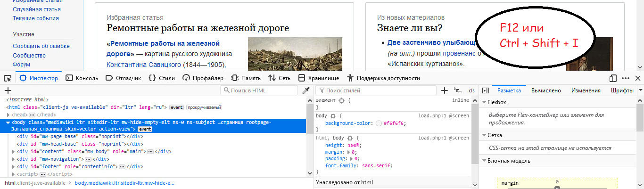Screen dimensions: 644x189
Task: Switch to the Консоль tab
Action: tap(82, 78)
